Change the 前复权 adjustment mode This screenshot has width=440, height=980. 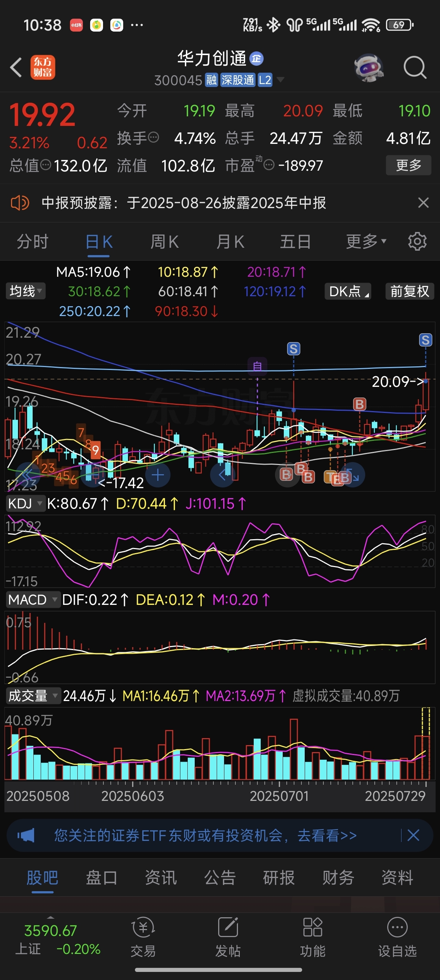pos(410,291)
